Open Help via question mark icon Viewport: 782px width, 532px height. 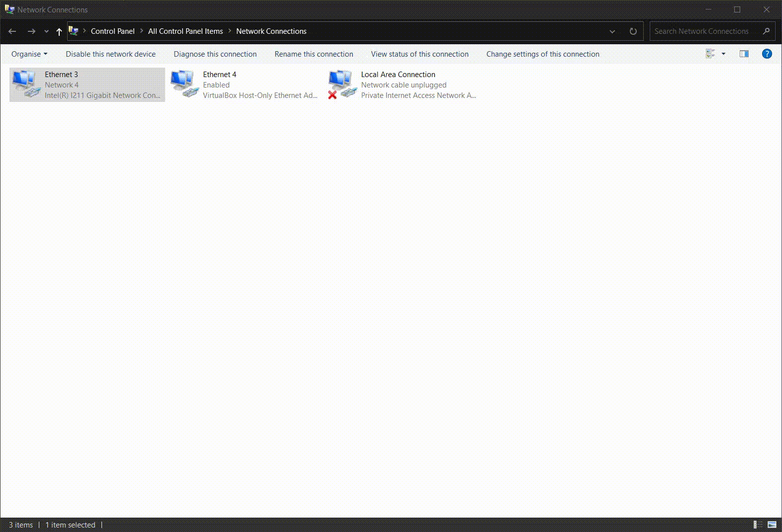[767, 54]
